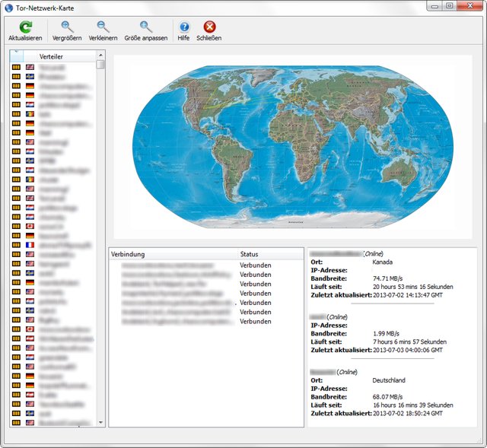Select the Kanada location value
487x448 pixels.
pyautogui.click(x=382, y=262)
